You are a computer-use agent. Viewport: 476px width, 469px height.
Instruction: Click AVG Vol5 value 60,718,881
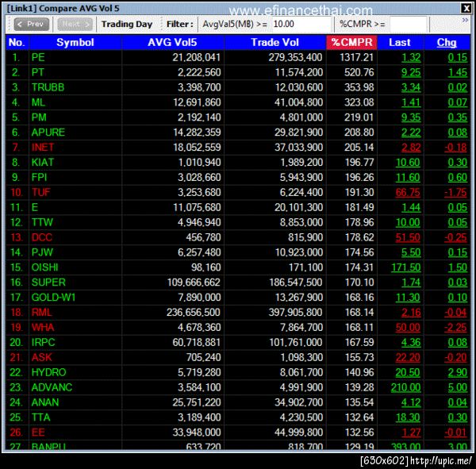[x=197, y=342]
